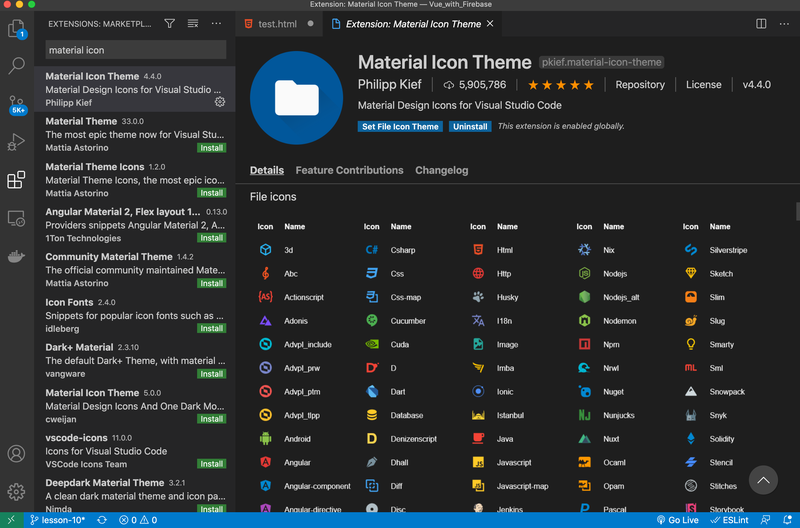Open the Repository link
This screenshot has width=800, height=528.
[x=640, y=85]
